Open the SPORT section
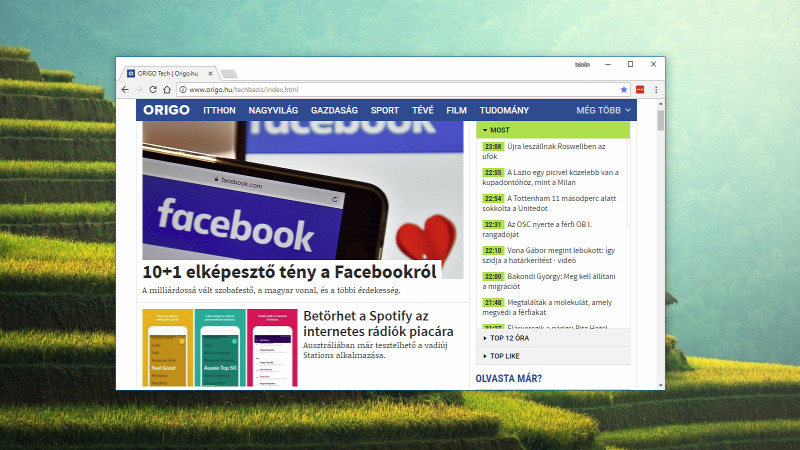Viewport: 800px width, 450px height. click(385, 110)
